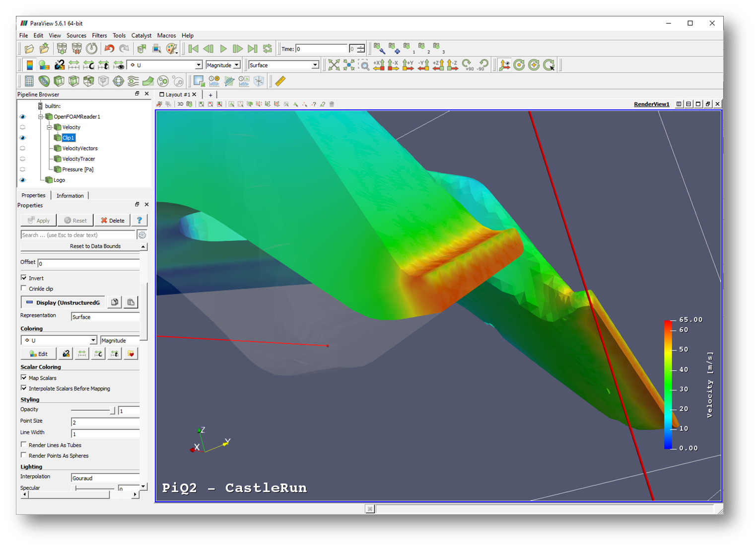This screenshot has height=547, width=756.
Task: Click the Connect to server icon
Action: click(62, 49)
